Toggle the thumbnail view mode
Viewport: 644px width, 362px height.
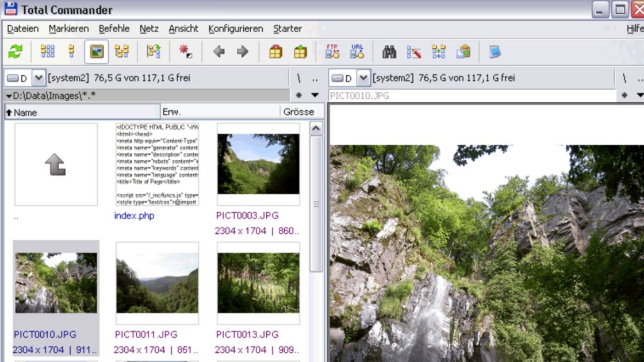(95, 51)
